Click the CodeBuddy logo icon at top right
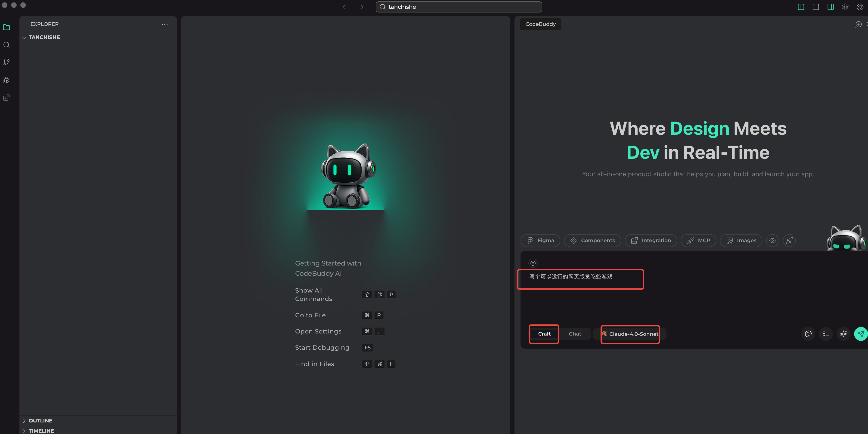The height and width of the screenshot is (434, 868). click(x=860, y=7)
